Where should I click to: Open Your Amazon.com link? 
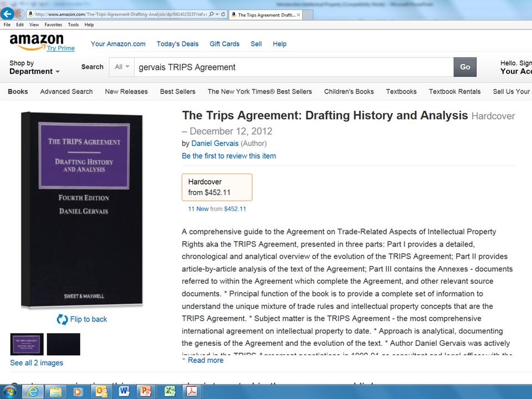118,44
